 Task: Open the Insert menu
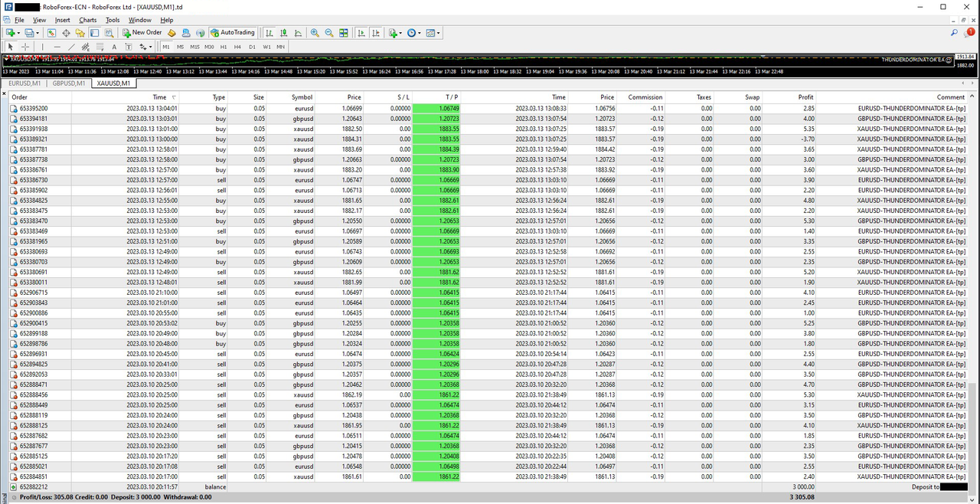pos(63,20)
